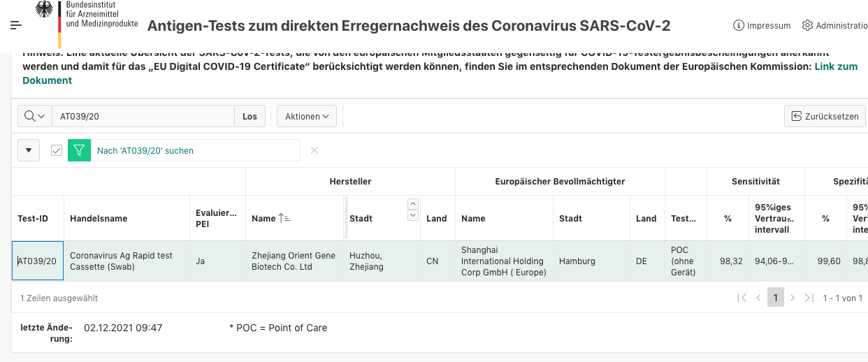
Task: Go to last page pagination icon
Action: tap(809, 298)
